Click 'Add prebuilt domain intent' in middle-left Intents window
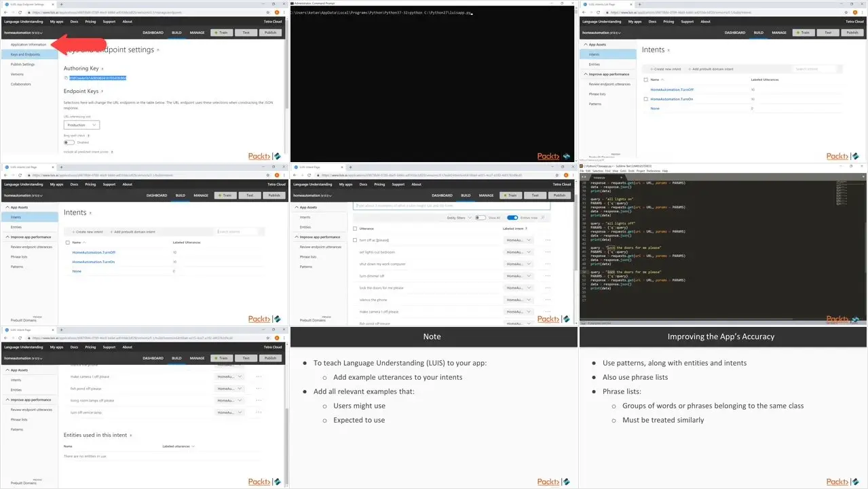The width and height of the screenshot is (868, 489). pos(132,232)
